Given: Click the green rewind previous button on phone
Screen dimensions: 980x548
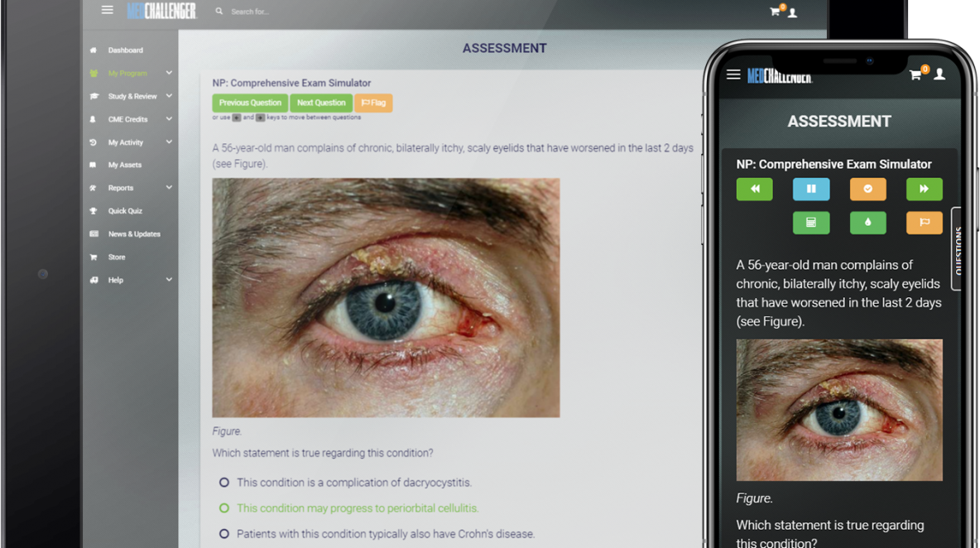Looking at the screenshot, I should tap(754, 189).
